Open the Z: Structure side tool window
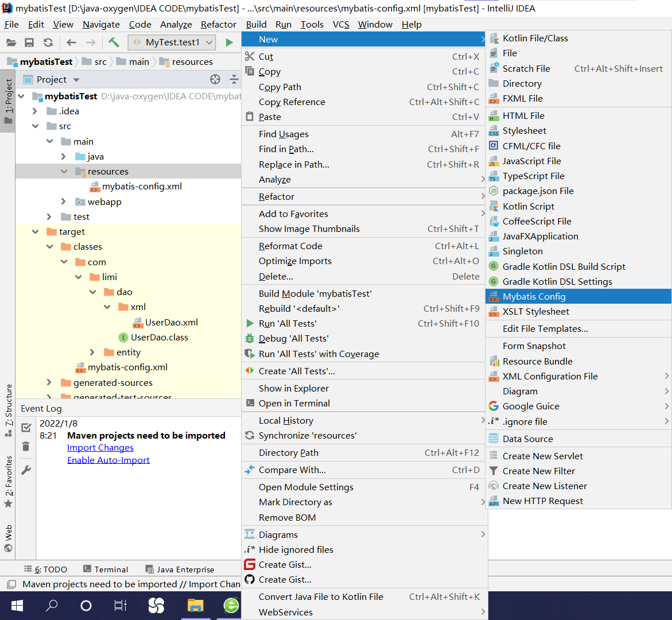Screen dimensions: 672x620 [8, 411]
